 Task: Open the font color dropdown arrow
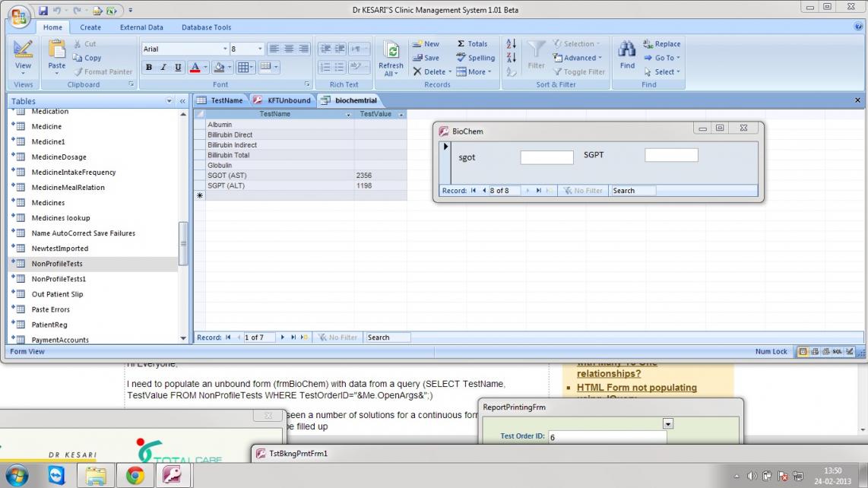click(205, 68)
